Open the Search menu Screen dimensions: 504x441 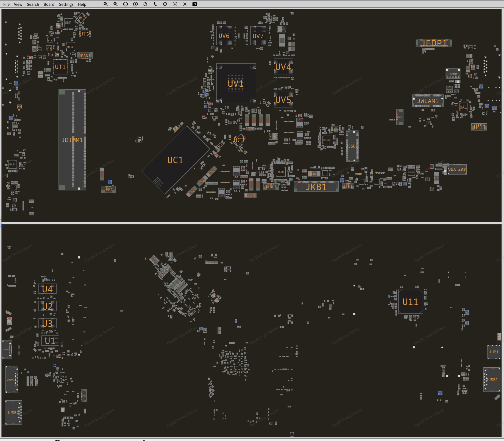point(33,4)
